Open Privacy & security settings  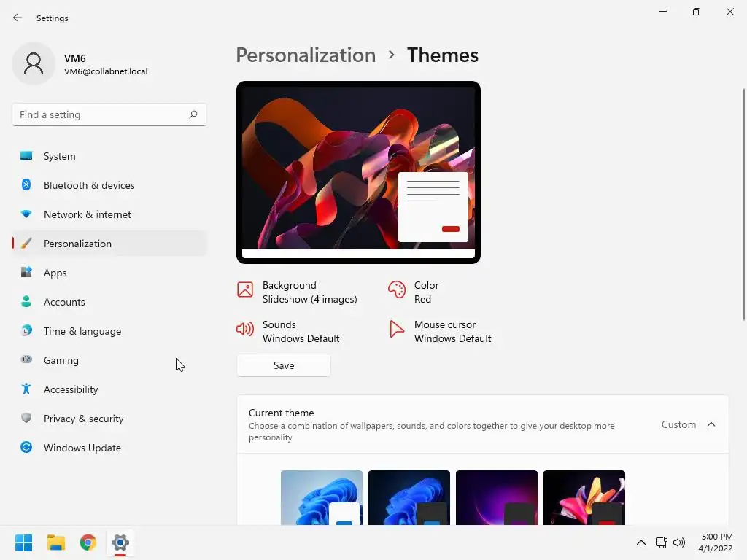tap(109, 419)
